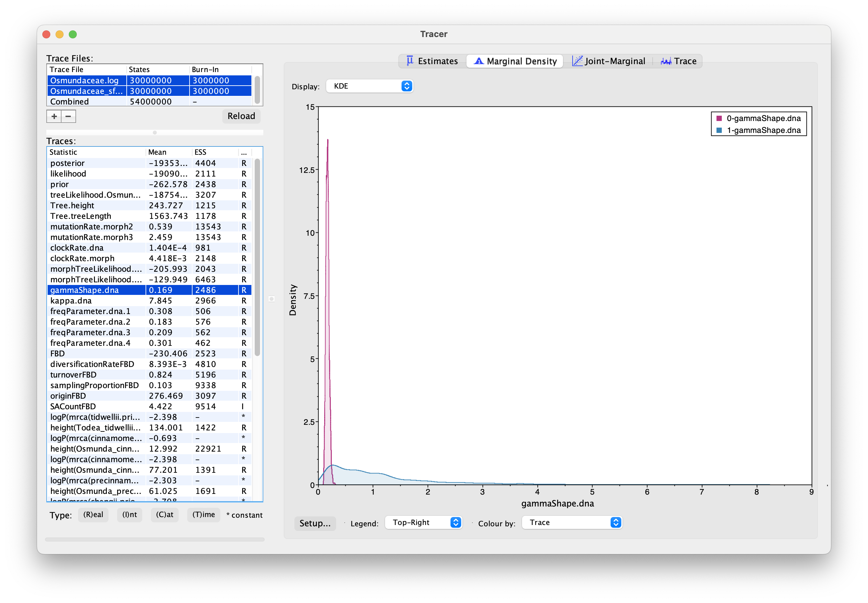The width and height of the screenshot is (868, 603).
Task: Select the prior statistic
Action: point(149,184)
